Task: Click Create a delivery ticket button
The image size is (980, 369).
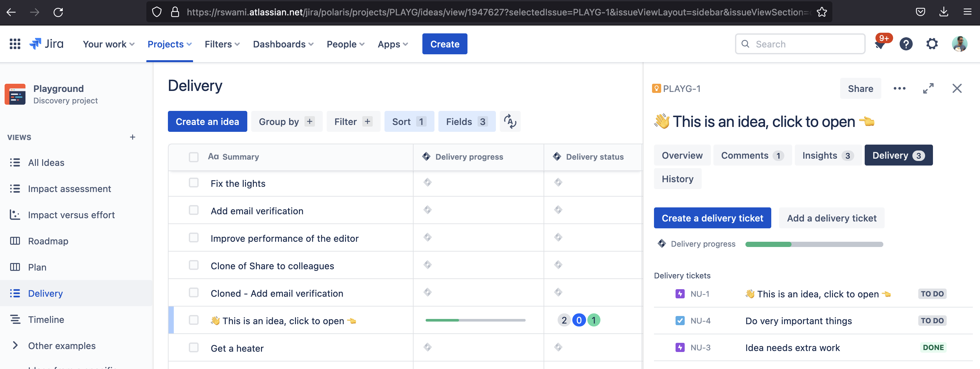Action: pyautogui.click(x=712, y=218)
